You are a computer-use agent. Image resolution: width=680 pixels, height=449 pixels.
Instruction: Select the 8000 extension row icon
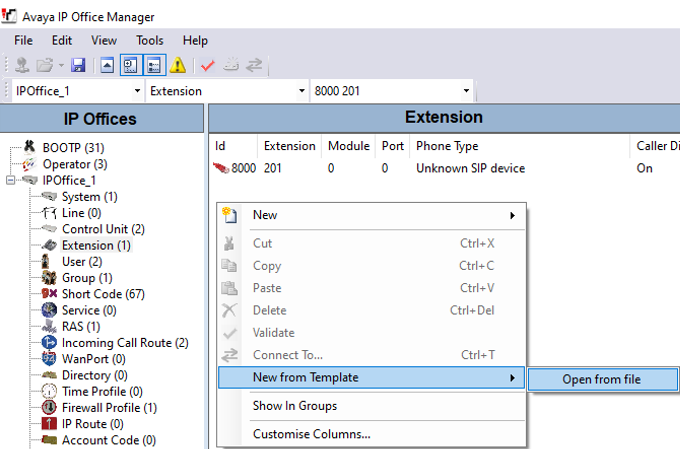pos(221,168)
